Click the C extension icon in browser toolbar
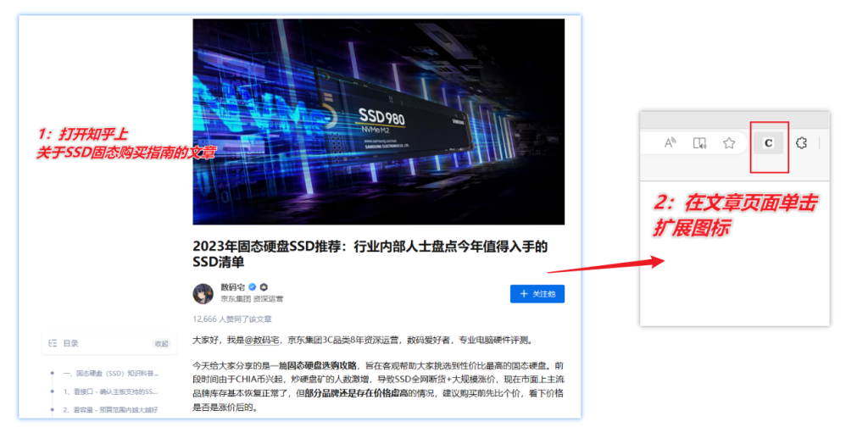 tap(768, 143)
